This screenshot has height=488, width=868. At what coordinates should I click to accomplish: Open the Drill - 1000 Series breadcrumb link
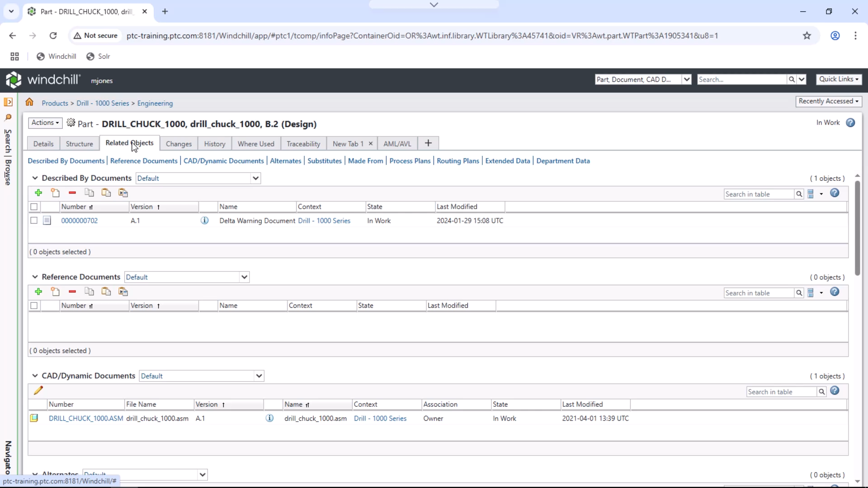pyautogui.click(x=103, y=103)
